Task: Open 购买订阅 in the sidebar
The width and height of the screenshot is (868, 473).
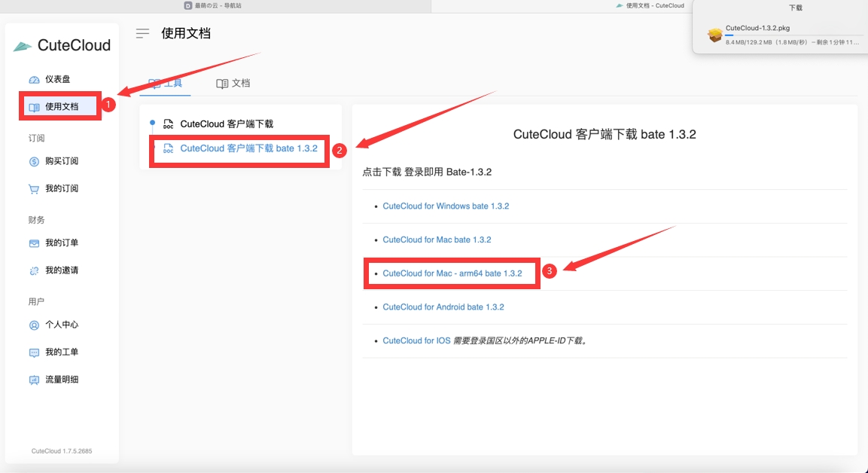Action: coord(61,161)
